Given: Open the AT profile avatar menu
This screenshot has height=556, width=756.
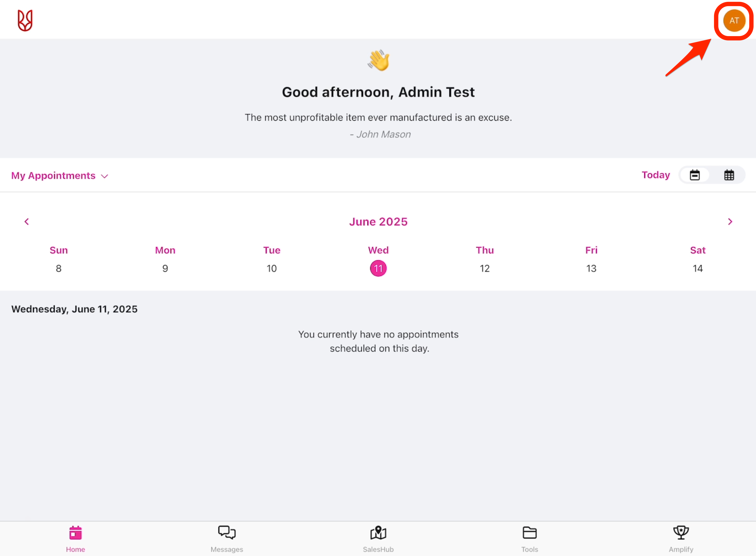Looking at the screenshot, I should (734, 21).
